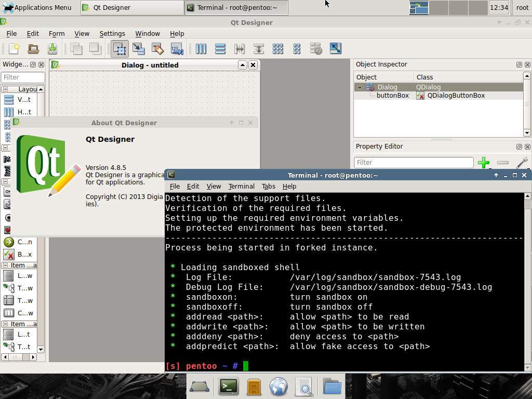Toggle Edit Tab Order mode
This screenshot has height=399, width=532.
click(177, 49)
